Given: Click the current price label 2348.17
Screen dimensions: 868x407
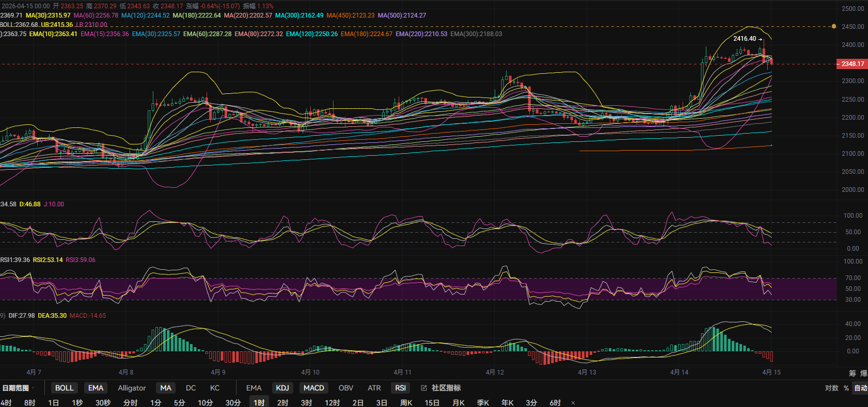Looking at the screenshot, I should click(x=852, y=64).
